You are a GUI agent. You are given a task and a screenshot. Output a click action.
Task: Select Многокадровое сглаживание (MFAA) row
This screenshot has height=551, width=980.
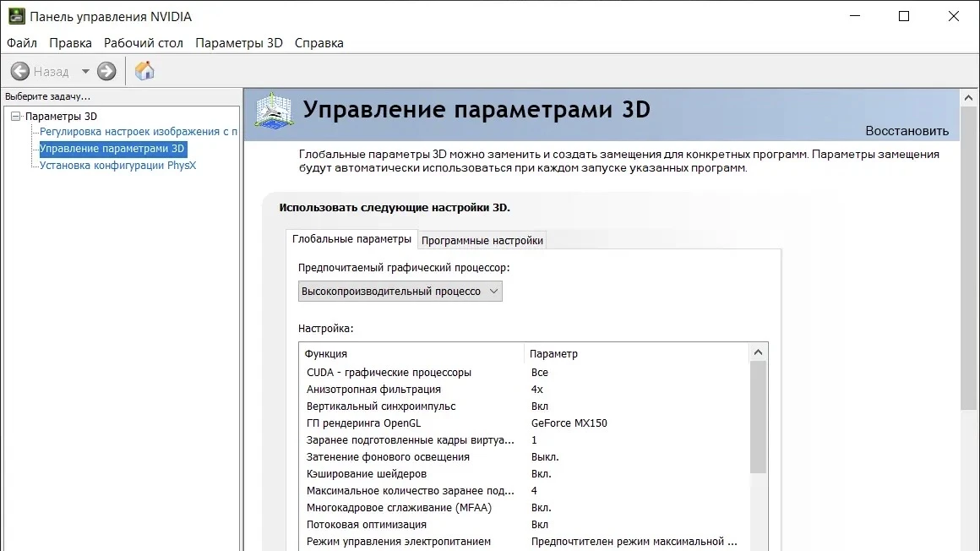pos(524,507)
